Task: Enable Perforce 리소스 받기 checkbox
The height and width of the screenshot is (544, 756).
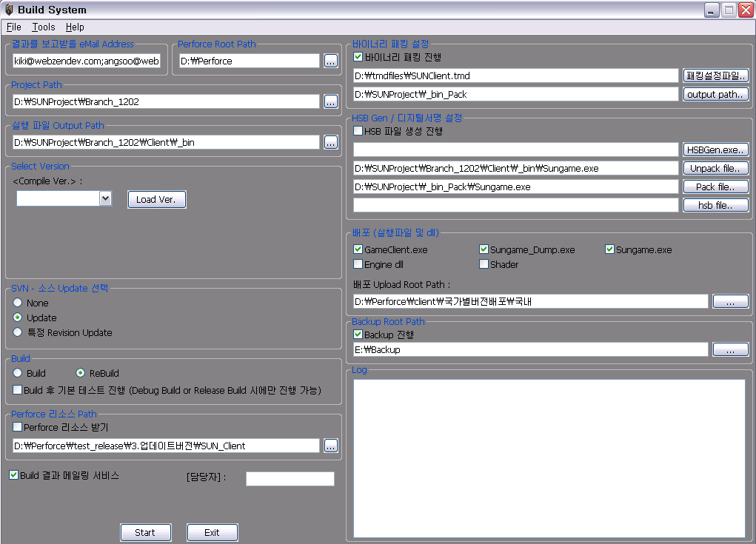Action: pos(17,427)
